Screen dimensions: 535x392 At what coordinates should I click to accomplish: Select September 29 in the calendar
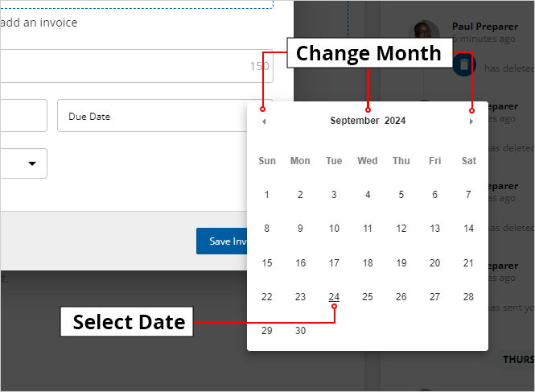(267, 331)
